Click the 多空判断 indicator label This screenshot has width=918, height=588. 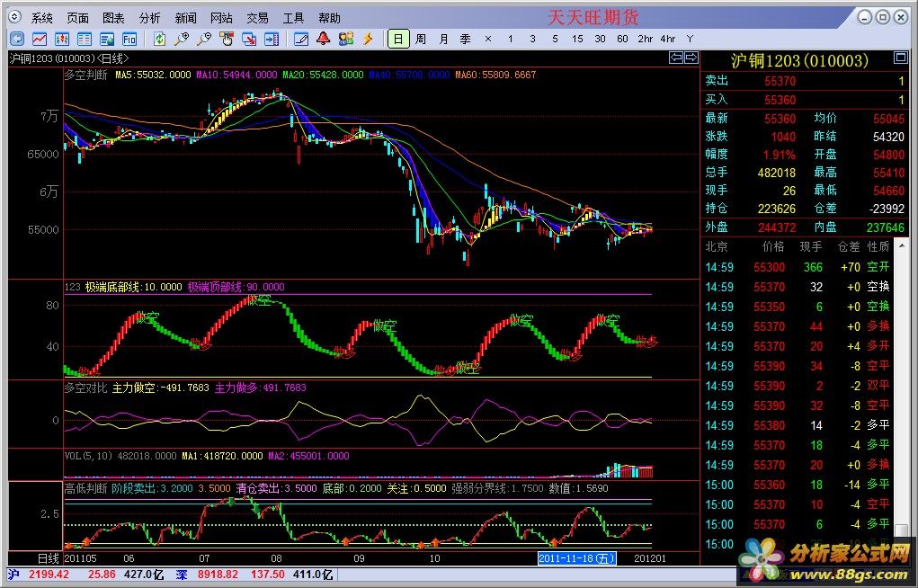(86, 75)
